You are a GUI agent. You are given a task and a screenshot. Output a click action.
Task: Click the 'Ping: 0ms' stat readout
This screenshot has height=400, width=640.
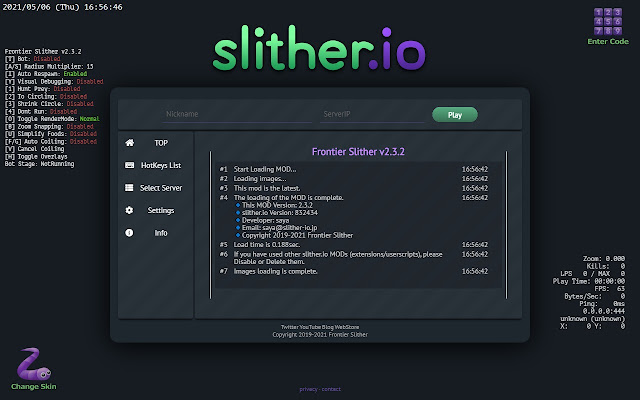tap(602, 304)
